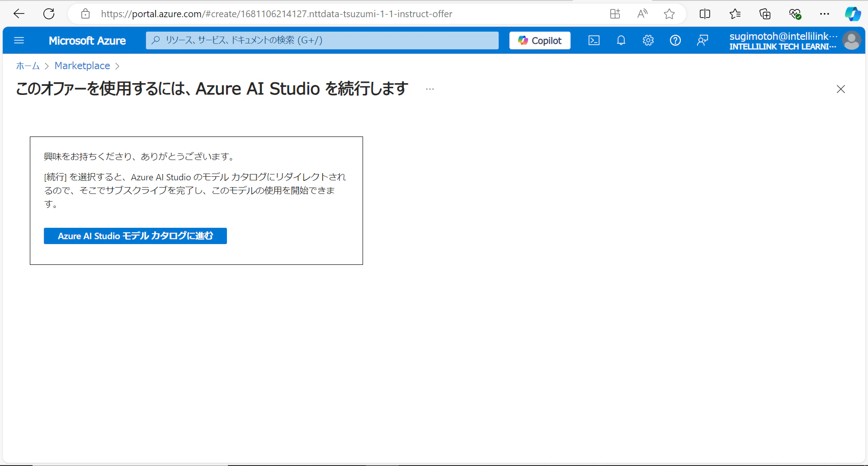Open the browser Settings and more menu
868x466 pixels.
click(x=825, y=14)
